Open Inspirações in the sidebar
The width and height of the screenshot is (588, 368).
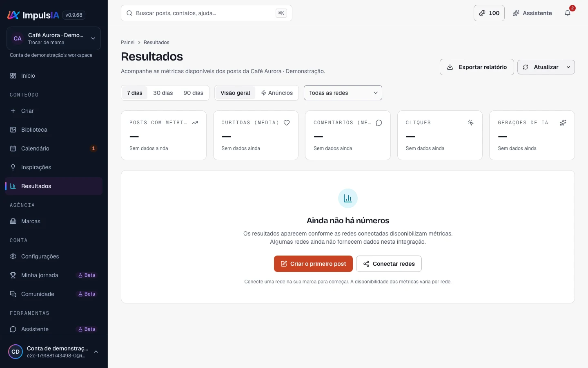[53, 167]
